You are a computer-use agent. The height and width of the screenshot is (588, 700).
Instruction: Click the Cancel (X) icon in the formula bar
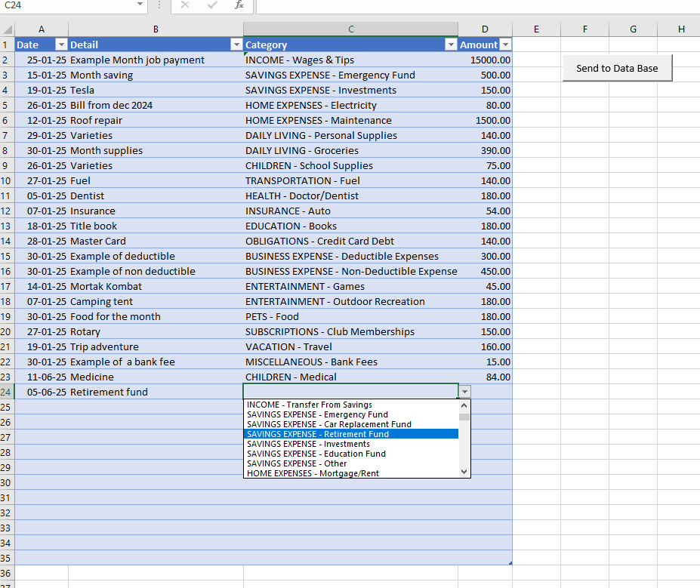click(184, 6)
